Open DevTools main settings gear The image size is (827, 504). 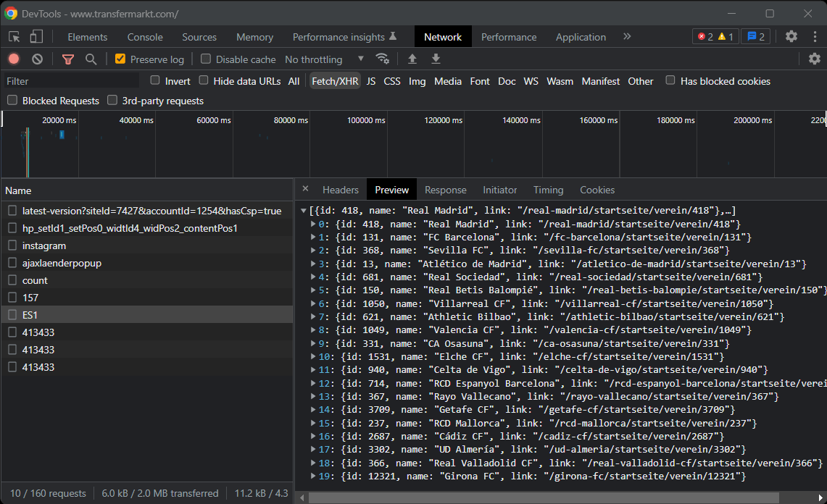coord(791,36)
